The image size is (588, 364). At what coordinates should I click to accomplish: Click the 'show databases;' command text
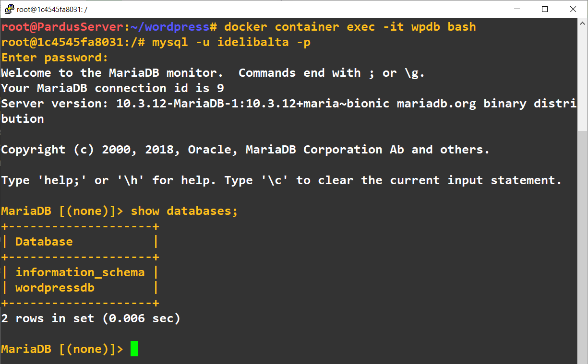(x=184, y=211)
